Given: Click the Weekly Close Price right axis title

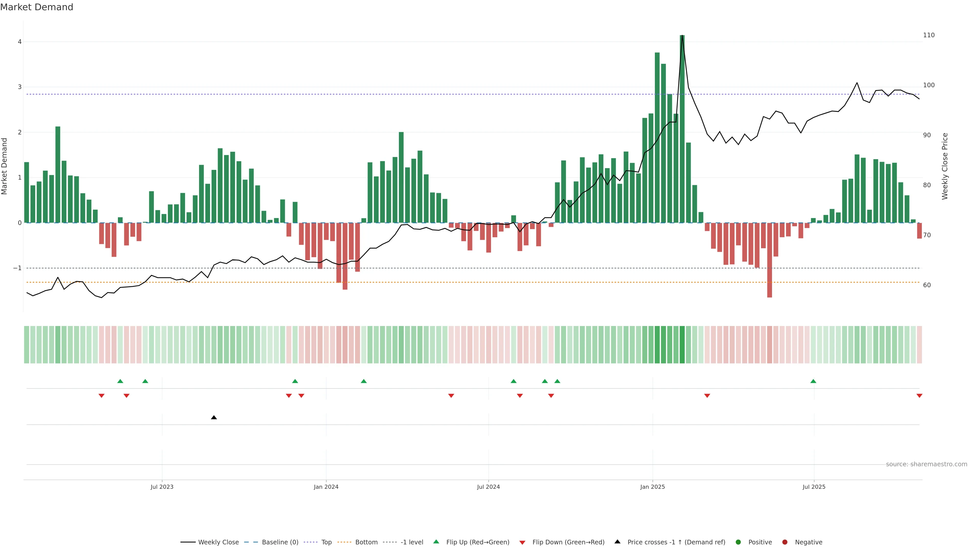Looking at the screenshot, I should (945, 166).
